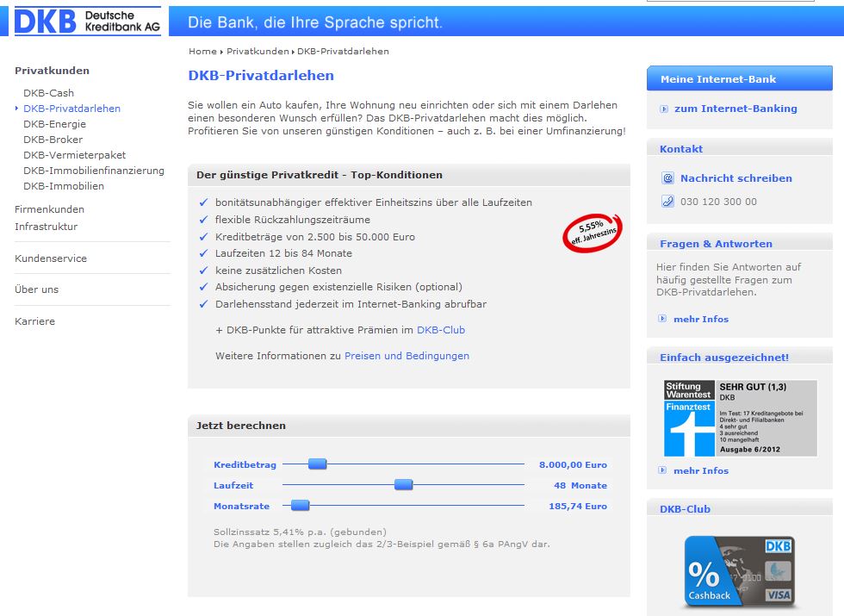
Task: Follow the Preisen und Bedingungen link
Action: (406, 356)
